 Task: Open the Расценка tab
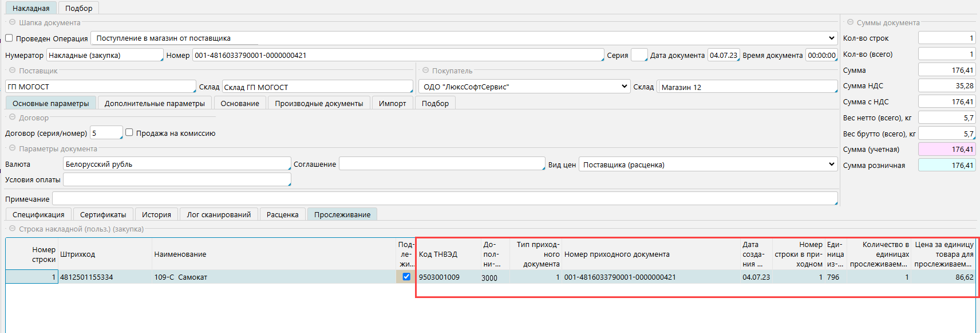[282, 214]
